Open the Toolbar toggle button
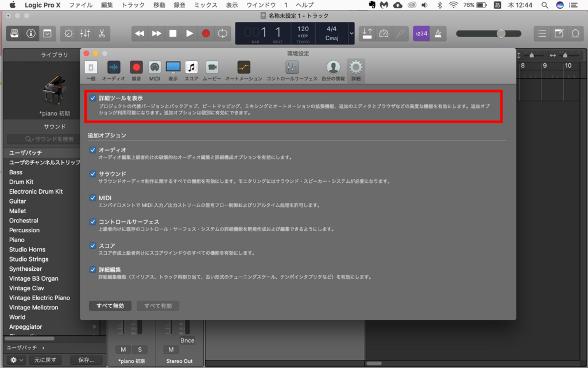This screenshot has width=588, height=368. (x=47, y=33)
